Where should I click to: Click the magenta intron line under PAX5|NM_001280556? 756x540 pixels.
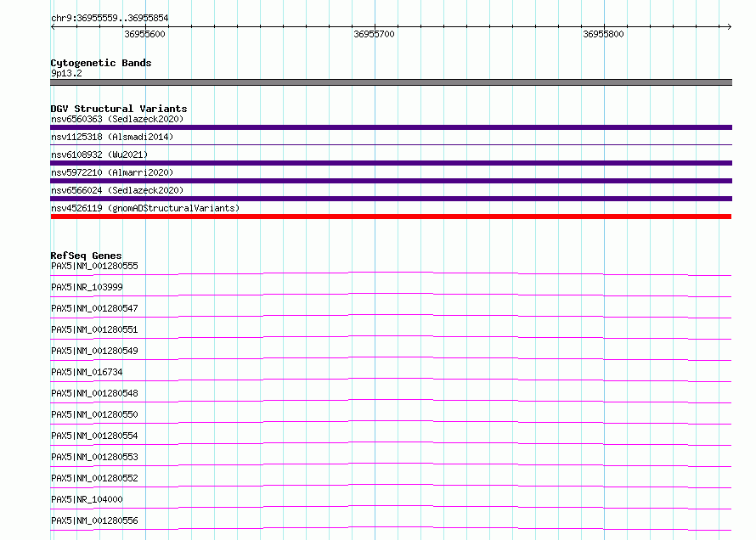coord(391,527)
